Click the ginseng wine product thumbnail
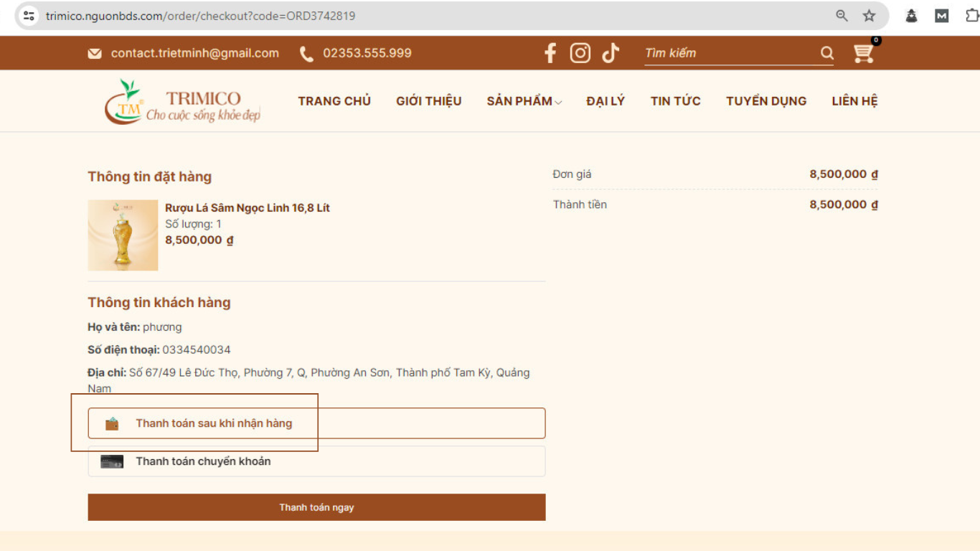Screen dimensions: 980x551 tap(123, 235)
